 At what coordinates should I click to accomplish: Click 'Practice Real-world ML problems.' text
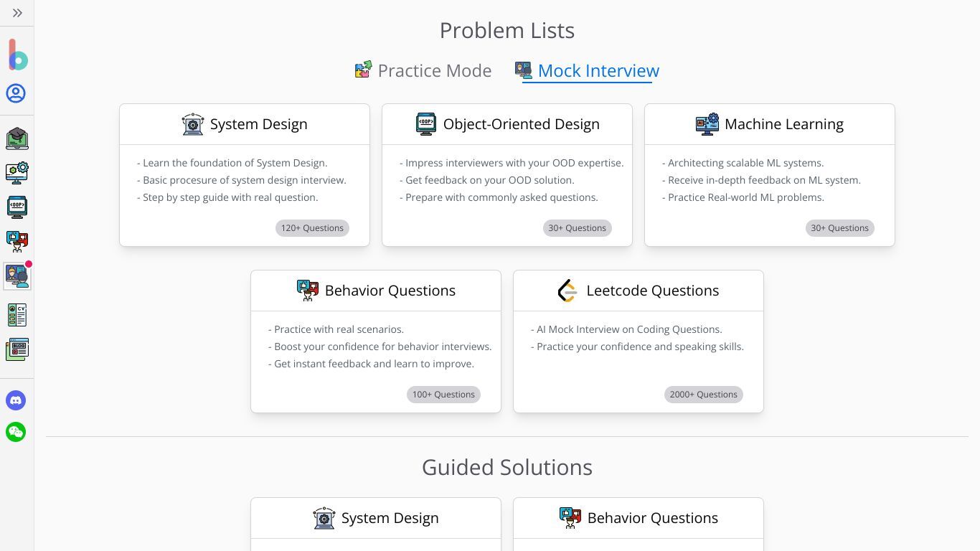coord(743,197)
